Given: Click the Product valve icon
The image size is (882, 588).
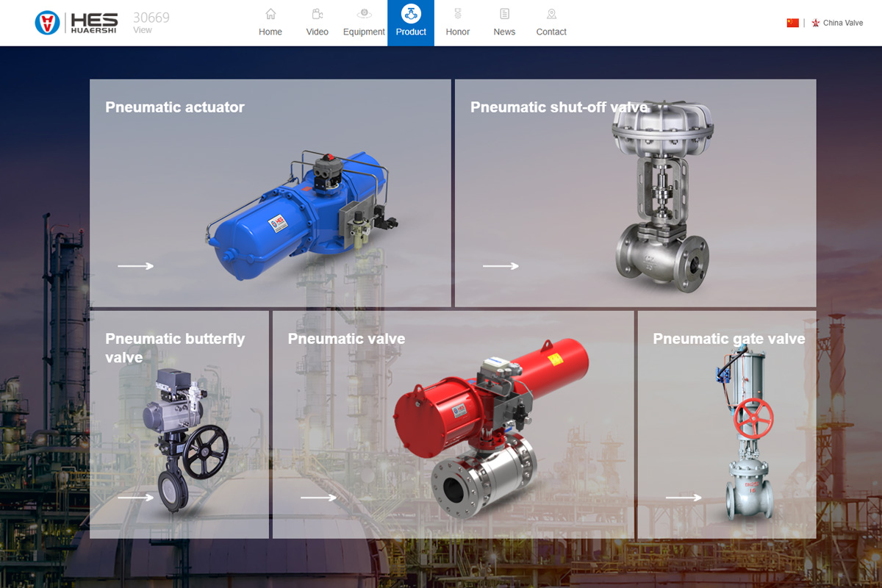Looking at the screenshot, I should pyautogui.click(x=411, y=13).
